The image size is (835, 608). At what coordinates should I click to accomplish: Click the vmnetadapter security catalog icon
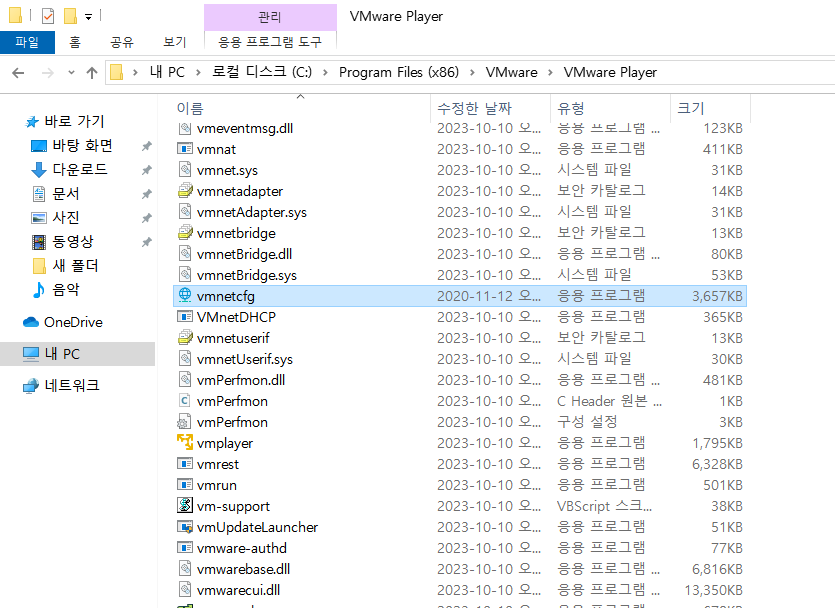(x=185, y=190)
